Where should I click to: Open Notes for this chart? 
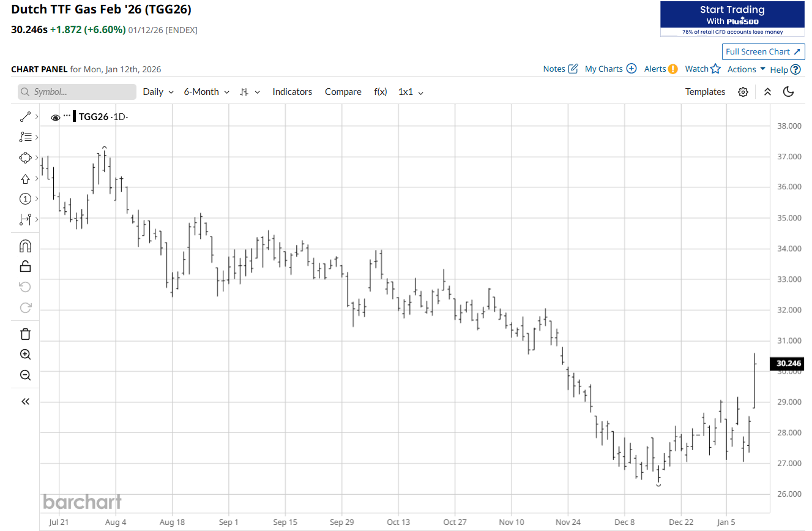(561, 69)
